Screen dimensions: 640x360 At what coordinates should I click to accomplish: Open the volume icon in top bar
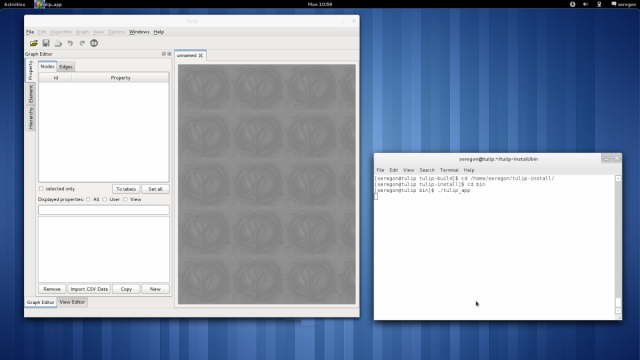[x=585, y=4]
